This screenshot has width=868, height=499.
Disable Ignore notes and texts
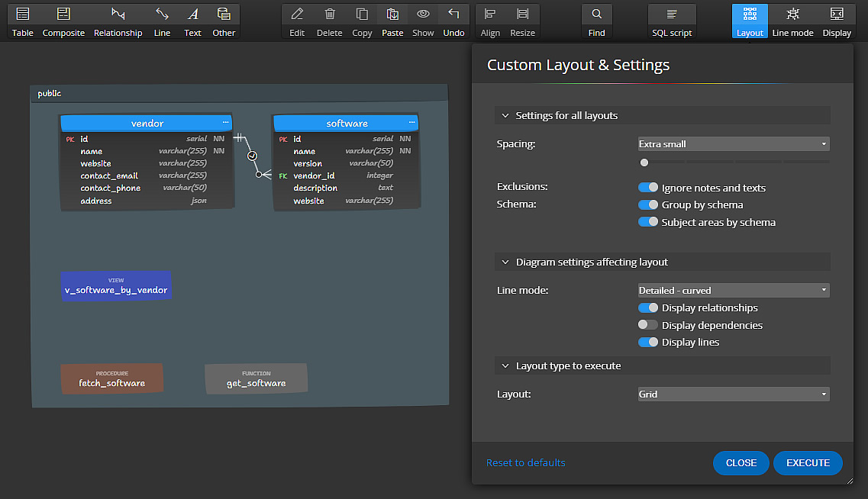(648, 187)
